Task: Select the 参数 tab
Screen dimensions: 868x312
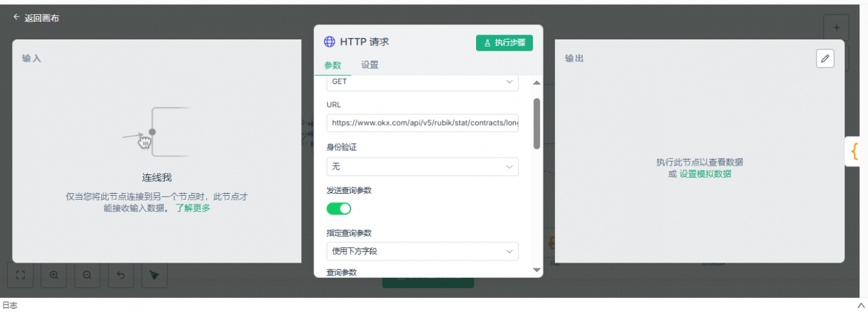Action: 333,65
